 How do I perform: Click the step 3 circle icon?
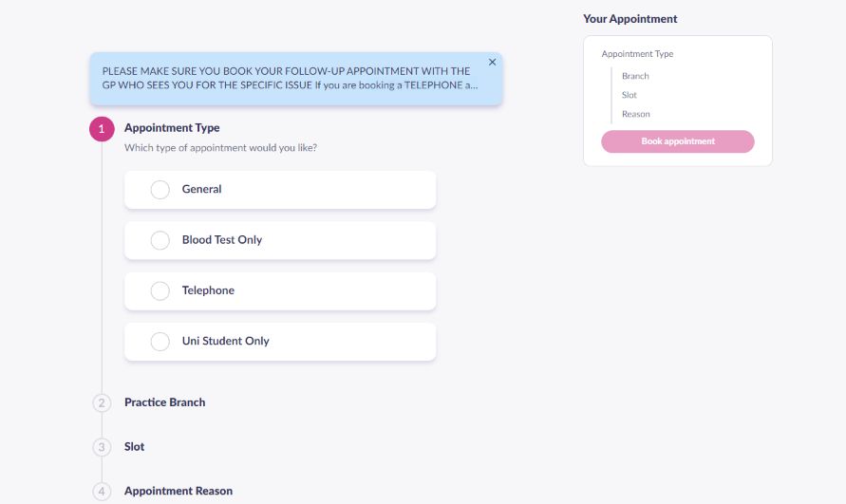pos(102,447)
